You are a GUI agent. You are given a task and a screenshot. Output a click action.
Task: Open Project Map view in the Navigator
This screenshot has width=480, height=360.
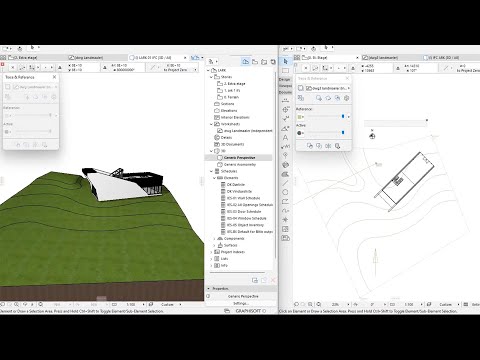[245, 61]
